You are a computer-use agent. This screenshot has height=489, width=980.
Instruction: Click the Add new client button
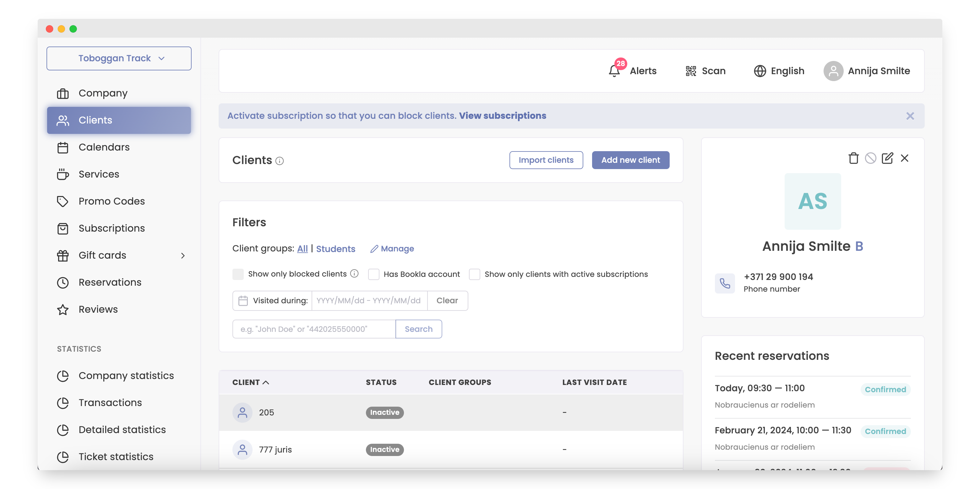[x=630, y=160]
